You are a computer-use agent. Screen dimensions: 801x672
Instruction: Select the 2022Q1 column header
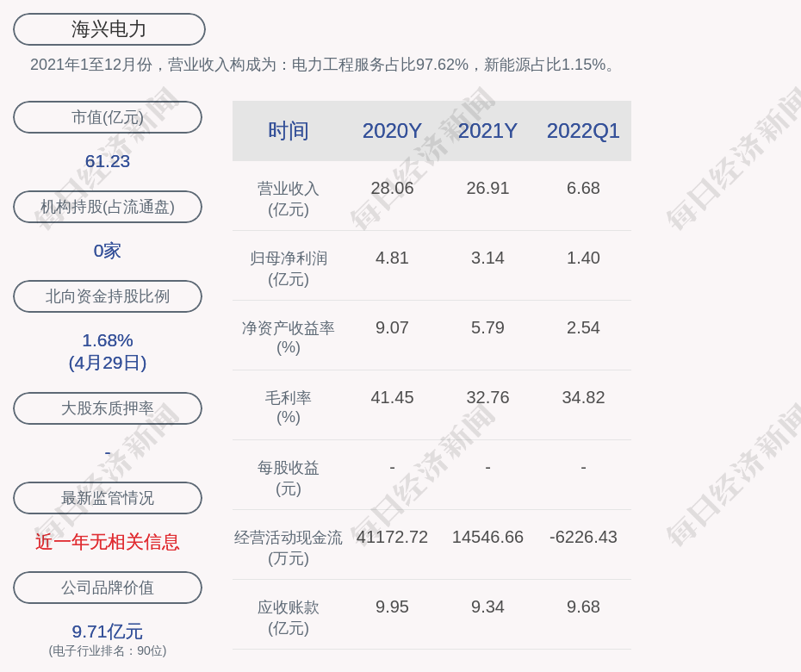(x=583, y=131)
